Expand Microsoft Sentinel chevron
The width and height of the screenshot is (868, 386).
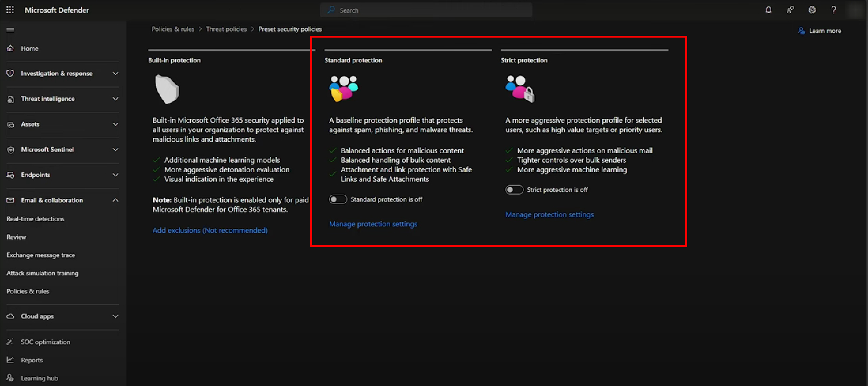click(x=115, y=150)
